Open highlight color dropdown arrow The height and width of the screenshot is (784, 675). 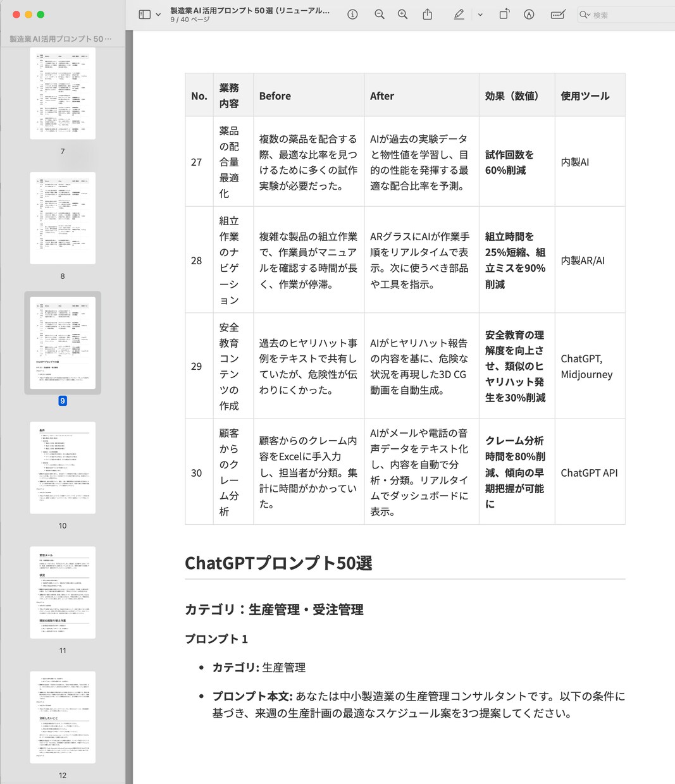[x=480, y=15]
